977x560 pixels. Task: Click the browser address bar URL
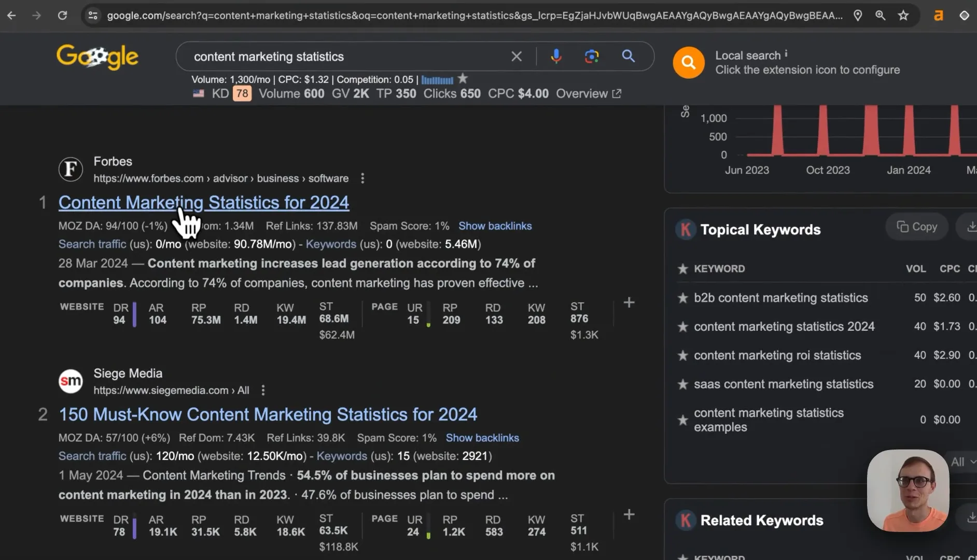coord(474,16)
